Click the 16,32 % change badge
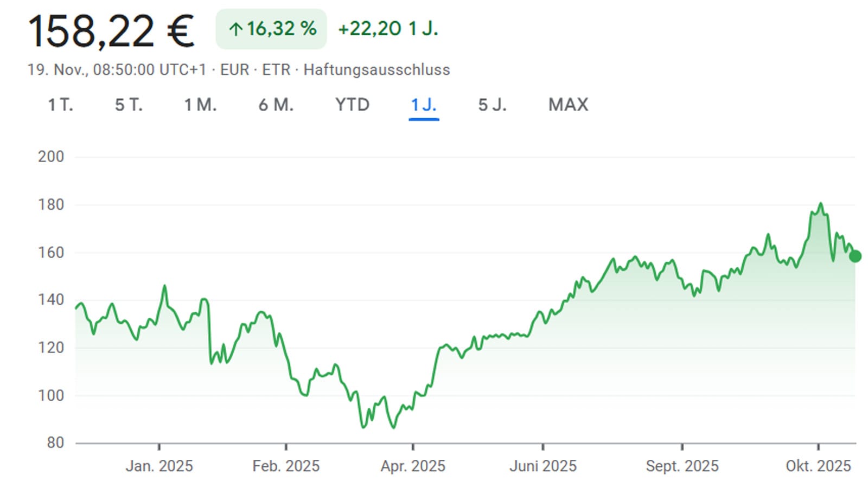 [x=271, y=29]
